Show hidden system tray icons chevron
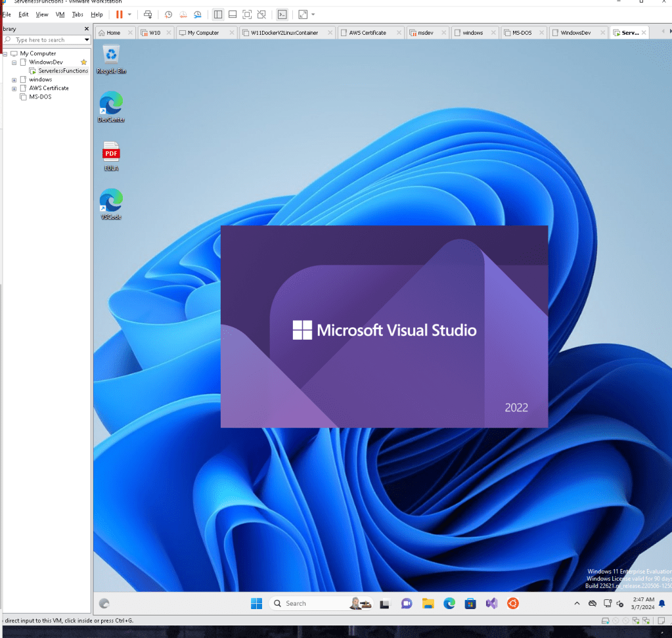Viewport: 672px width, 638px height. pos(577,603)
